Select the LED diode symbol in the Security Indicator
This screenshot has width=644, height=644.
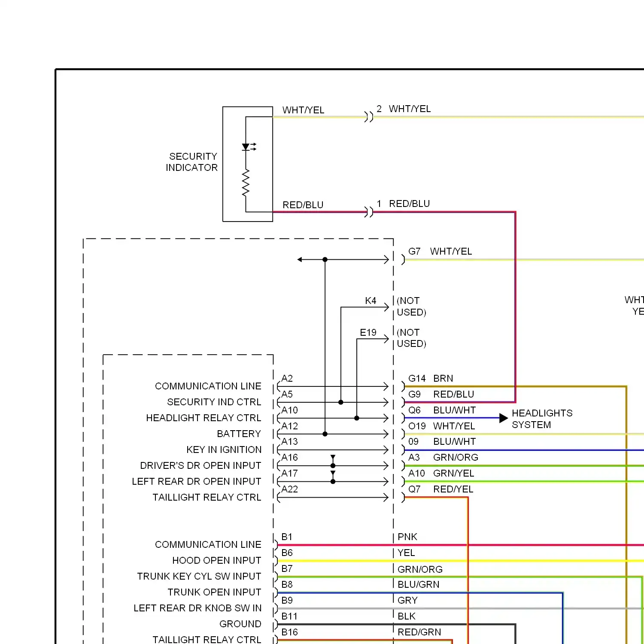coord(249,147)
